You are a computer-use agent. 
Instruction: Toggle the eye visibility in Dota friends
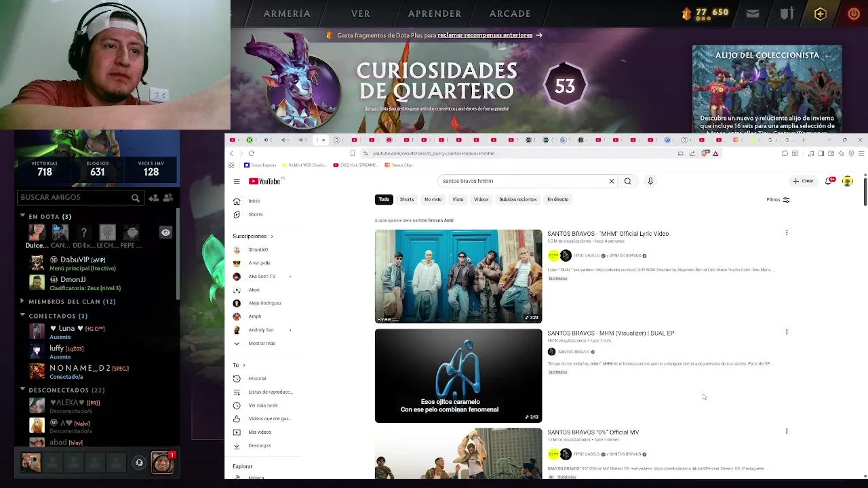[165, 232]
